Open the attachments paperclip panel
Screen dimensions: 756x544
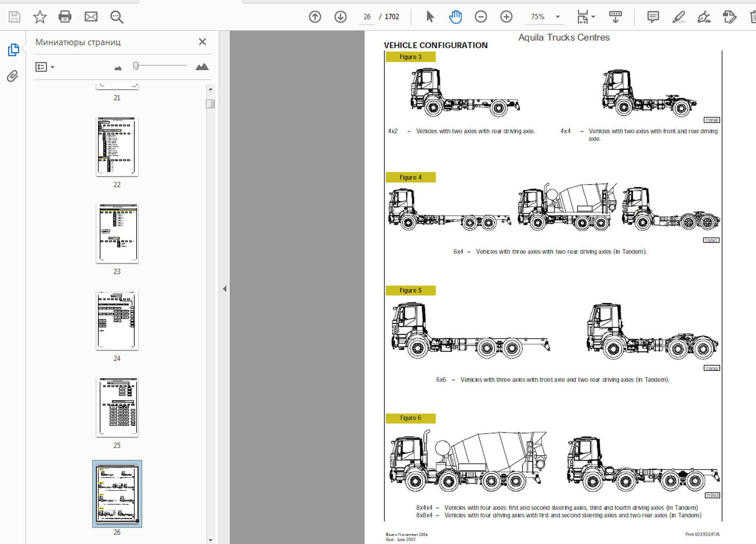13,76
